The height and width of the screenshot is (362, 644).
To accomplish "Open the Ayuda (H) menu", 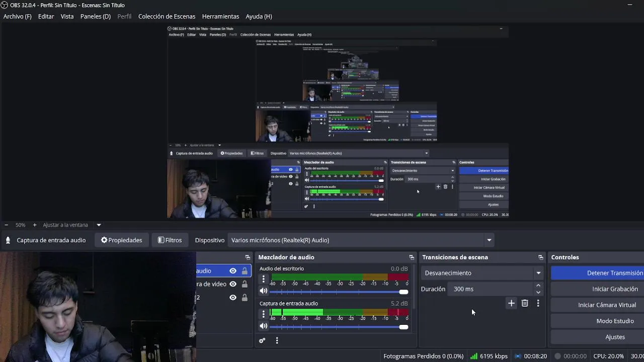I will pyautogui.click(x=259, y=16).
